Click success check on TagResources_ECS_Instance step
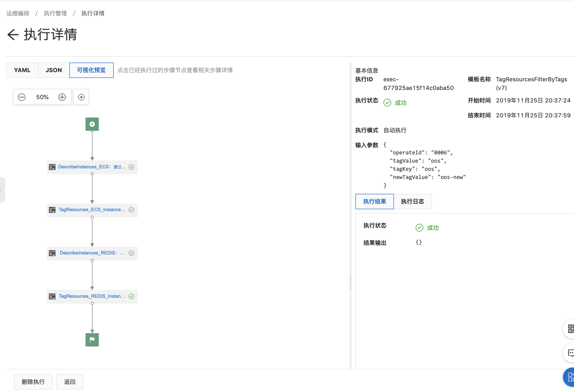The height and width of the screenshot is (392, 574). click(x=131, y=210)
